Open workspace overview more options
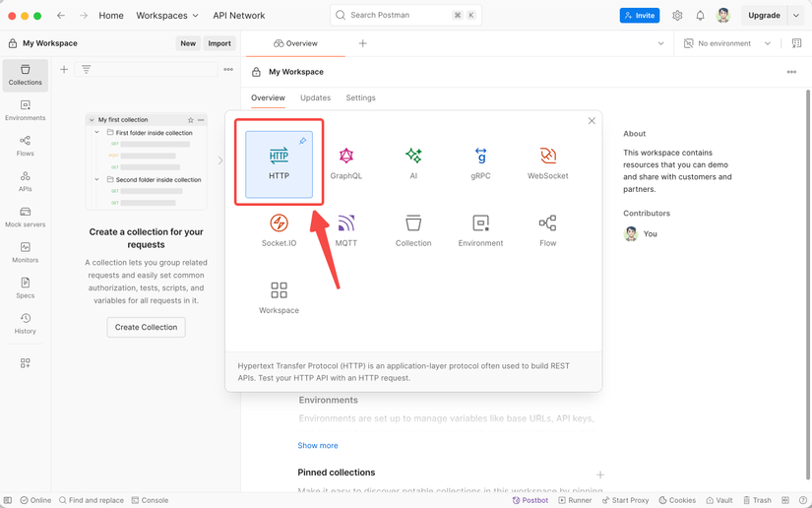This screenshot has width=812, height=508. click(791, 72)
